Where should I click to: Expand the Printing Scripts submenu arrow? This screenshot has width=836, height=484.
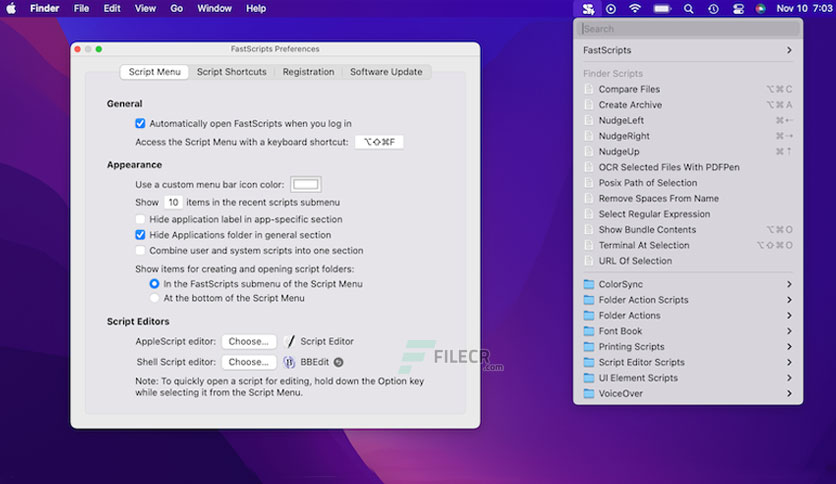tap(789, 346)
